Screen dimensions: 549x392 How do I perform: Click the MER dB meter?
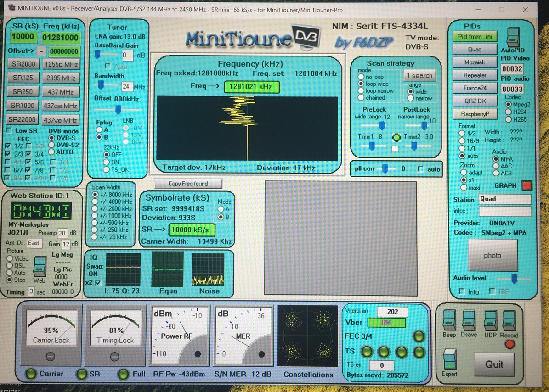click(243, 336)
